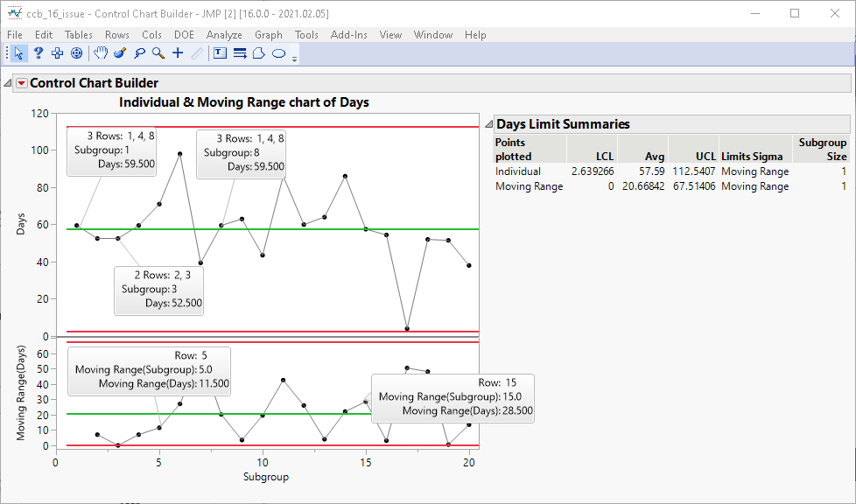Open Control Chart Builder red triangle menu
856x504 pixels.
pyautogui.click(x=22, y=83)
